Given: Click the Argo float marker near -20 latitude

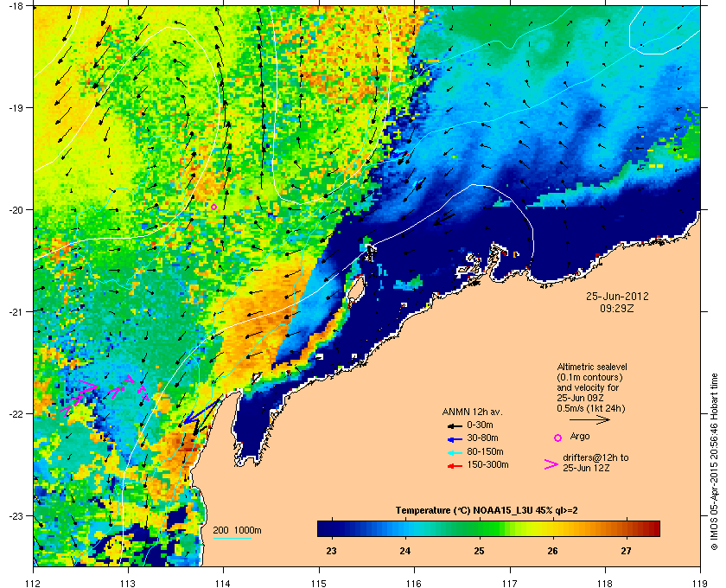Looking at the screenshot, I should point(213,208).
